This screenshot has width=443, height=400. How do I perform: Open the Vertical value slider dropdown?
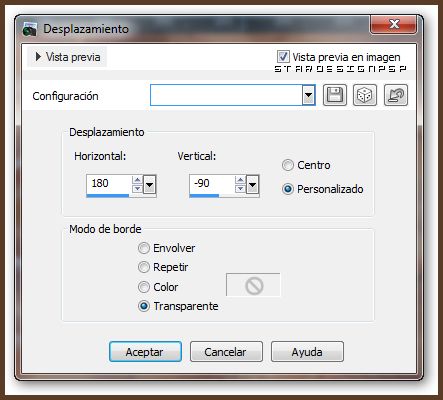[252, 184]
